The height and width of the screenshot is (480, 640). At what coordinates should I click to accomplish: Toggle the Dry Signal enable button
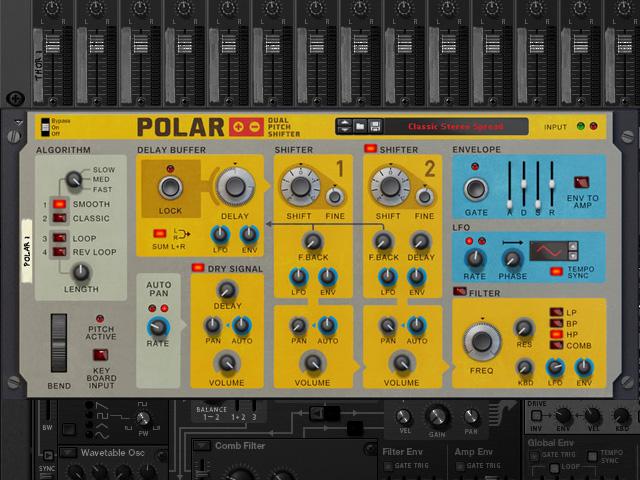coord(198,267)
